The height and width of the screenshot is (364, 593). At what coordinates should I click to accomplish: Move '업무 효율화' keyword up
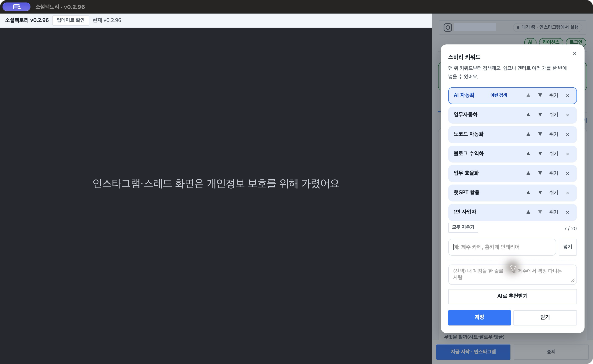coord(528,173)
